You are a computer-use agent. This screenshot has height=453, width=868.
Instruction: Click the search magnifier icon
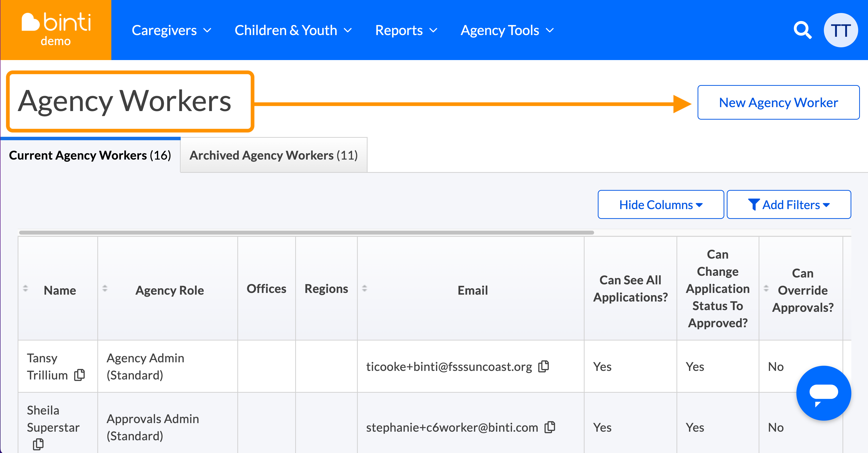point(802,30)
